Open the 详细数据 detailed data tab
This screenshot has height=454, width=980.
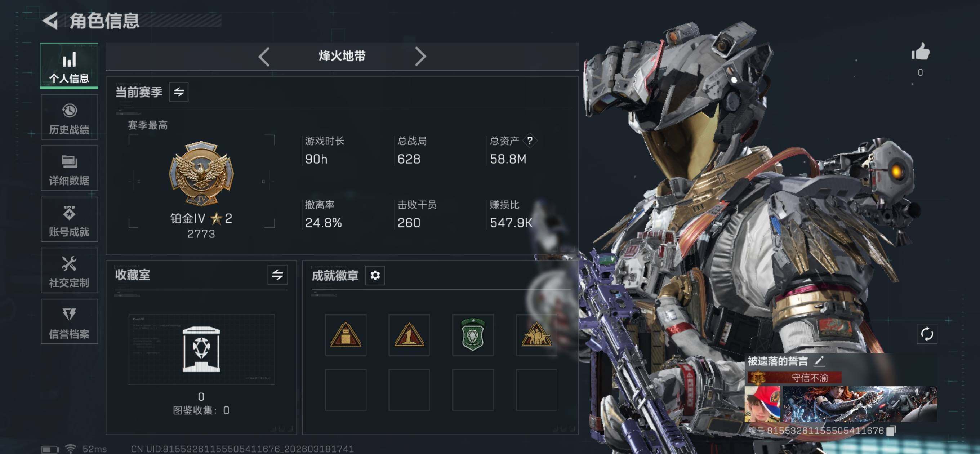(69, 168)
